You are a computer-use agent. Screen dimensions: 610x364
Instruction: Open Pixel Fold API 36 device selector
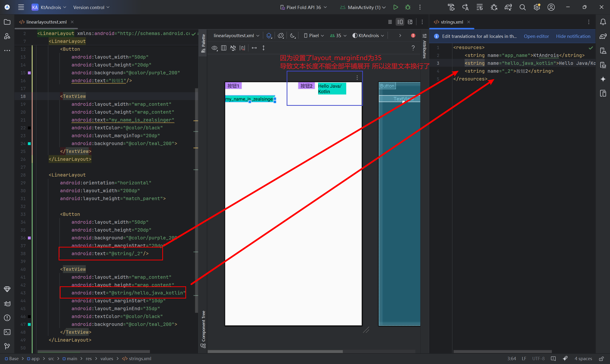pyautogui.click(x=303, y=7)
